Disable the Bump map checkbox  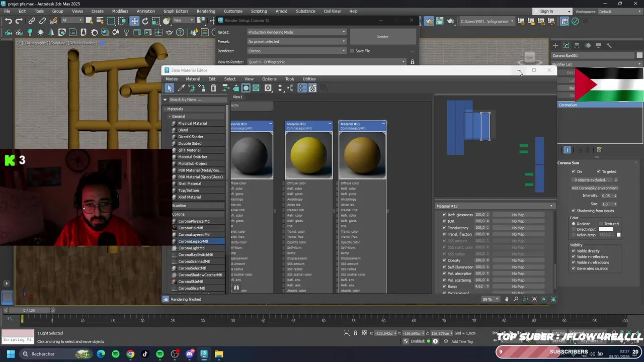444,287
